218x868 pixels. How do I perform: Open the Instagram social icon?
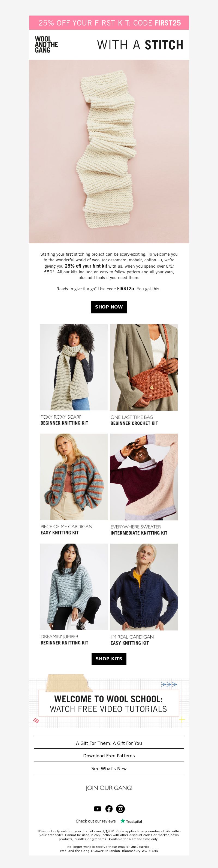point(120,809)
